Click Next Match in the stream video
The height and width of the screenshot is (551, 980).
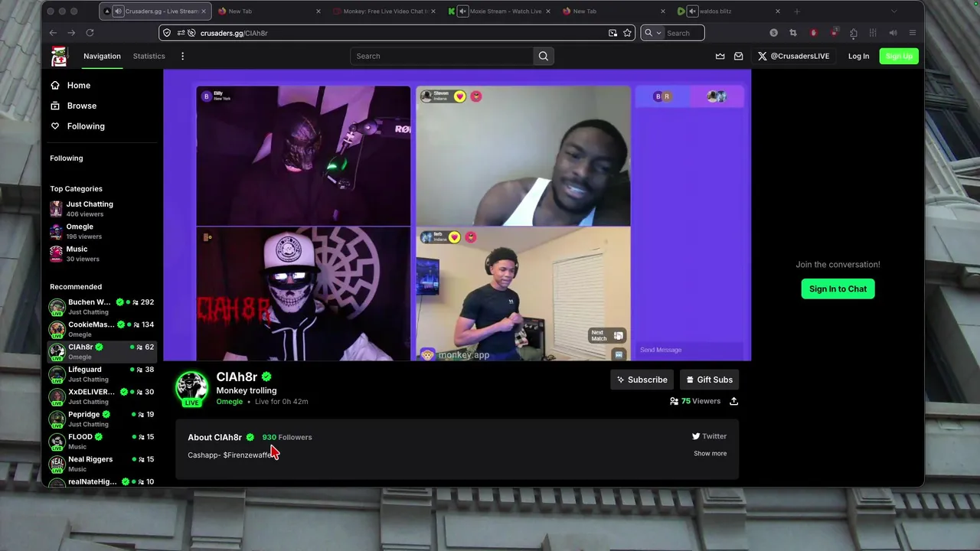click(x=607, y=335)
